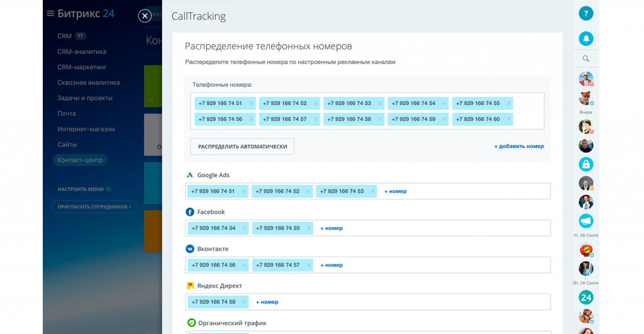Remove +7 929 166 74 51 from phone numbers pool
644x334 pixels.
click(x=252, y=104)
